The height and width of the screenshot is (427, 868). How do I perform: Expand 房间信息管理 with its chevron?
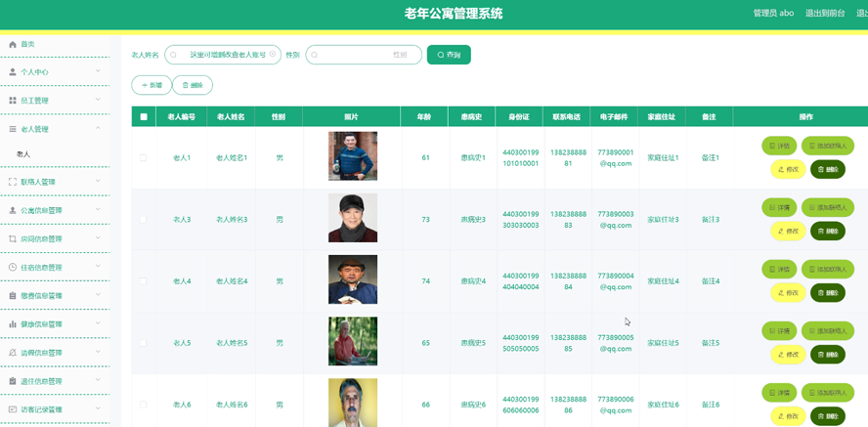[x=98, y=237]
